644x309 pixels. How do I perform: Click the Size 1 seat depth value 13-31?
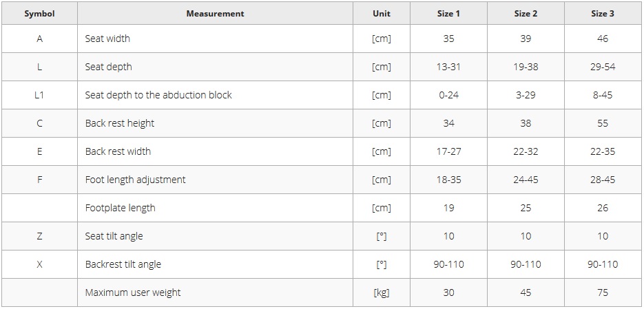tap(448, 67)
